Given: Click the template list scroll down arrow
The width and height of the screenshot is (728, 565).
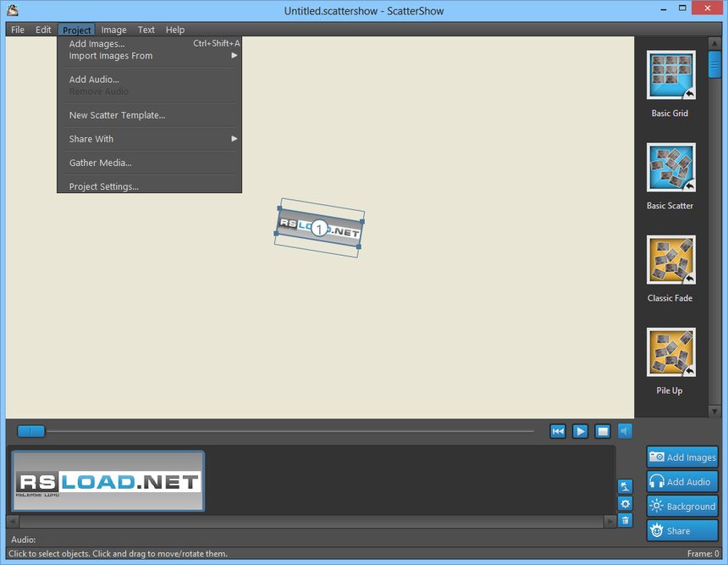Looking at the screenshot, I should [714, 411].
